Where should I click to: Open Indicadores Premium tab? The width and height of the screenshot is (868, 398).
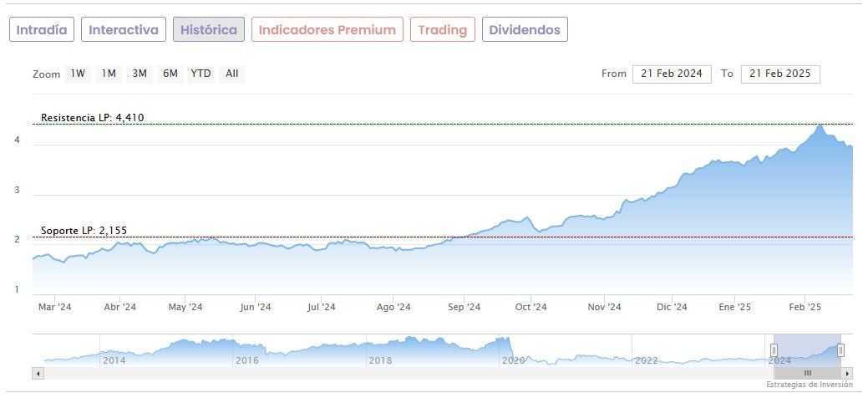(327, 29)
